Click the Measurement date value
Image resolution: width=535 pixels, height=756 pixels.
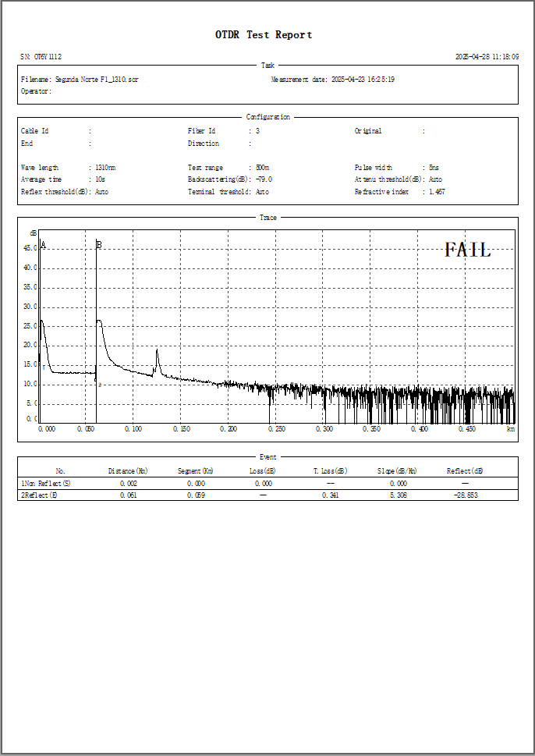pyautogui.click(x=363, y=80)
